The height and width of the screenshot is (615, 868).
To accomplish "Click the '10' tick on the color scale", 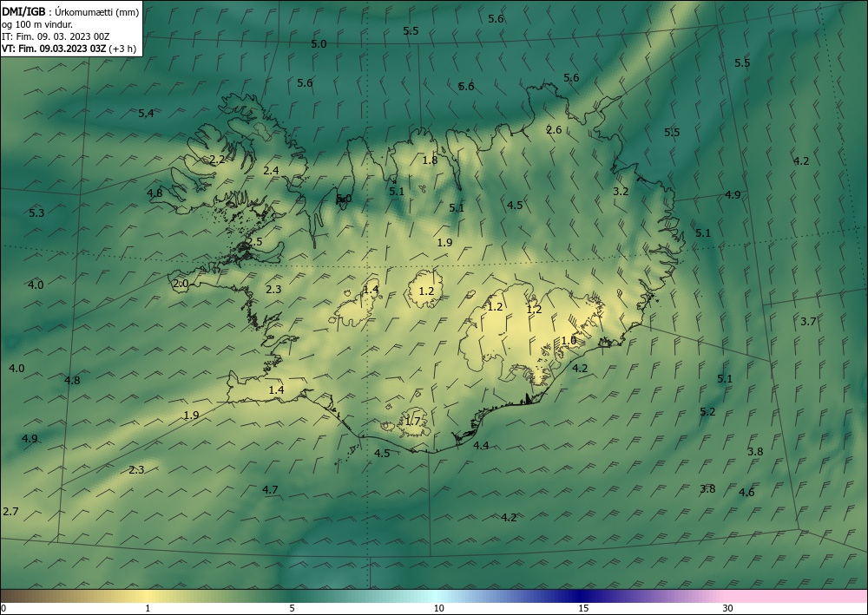I will [438, 609].
